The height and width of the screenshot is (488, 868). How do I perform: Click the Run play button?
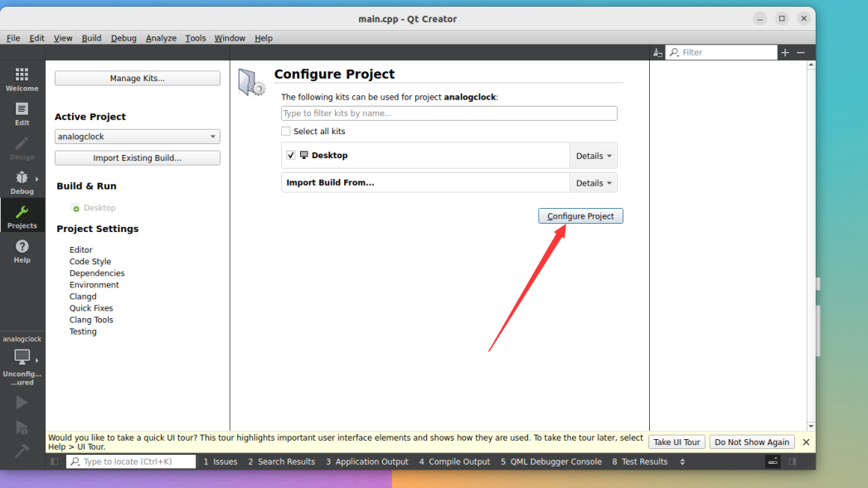(x=22, y=402)
